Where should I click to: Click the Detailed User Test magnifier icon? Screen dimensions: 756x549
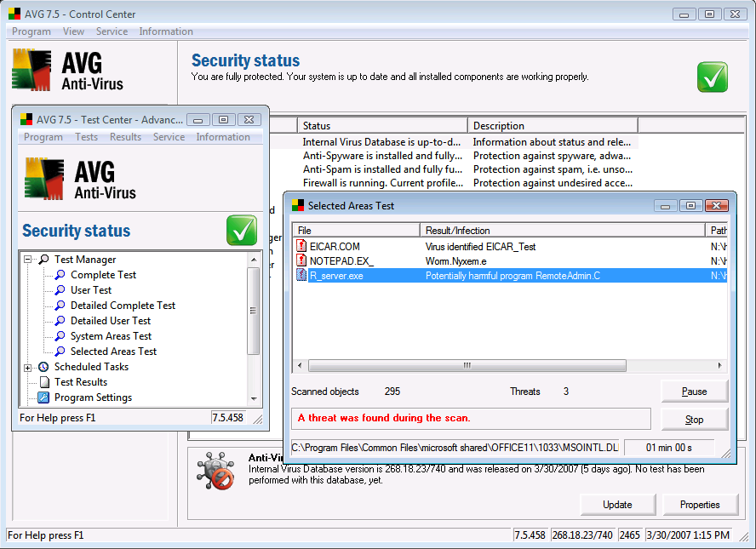pos(60,321)
